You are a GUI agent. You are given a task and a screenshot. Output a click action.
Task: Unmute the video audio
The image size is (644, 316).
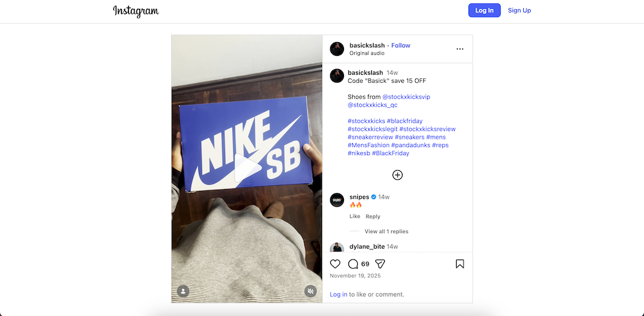311,291
